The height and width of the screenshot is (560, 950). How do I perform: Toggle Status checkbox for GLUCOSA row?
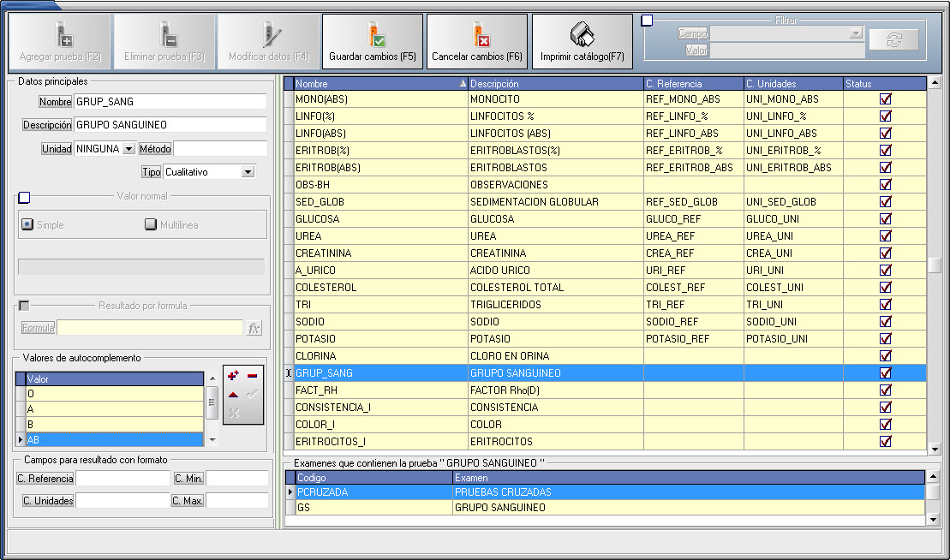[x=885, y=218]
